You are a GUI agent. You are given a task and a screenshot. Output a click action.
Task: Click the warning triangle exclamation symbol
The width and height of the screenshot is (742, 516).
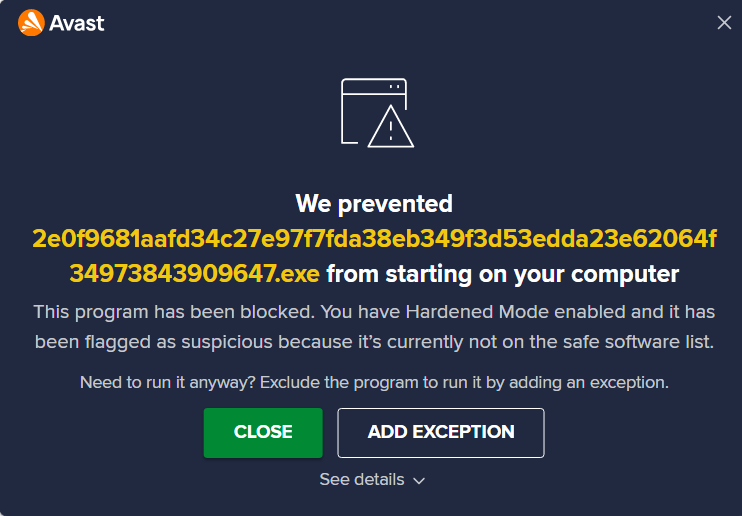click(390, 127)
